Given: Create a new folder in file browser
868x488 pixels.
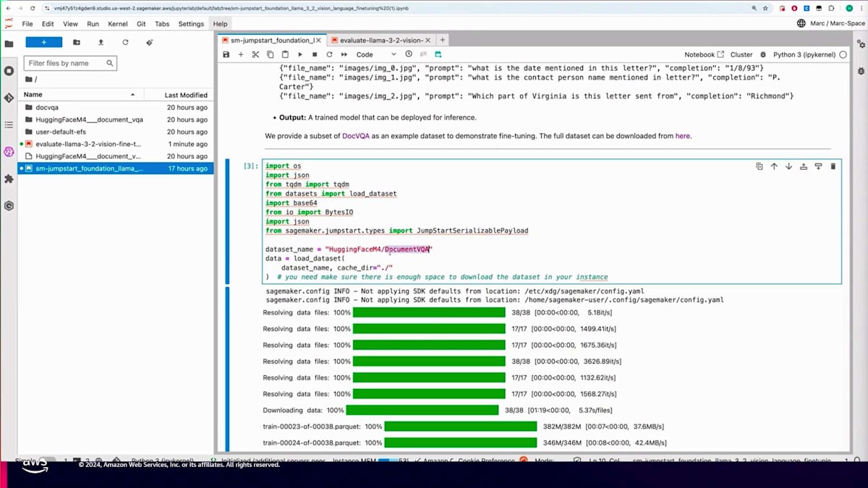Looking at the screenshot, I should (77, 43).
